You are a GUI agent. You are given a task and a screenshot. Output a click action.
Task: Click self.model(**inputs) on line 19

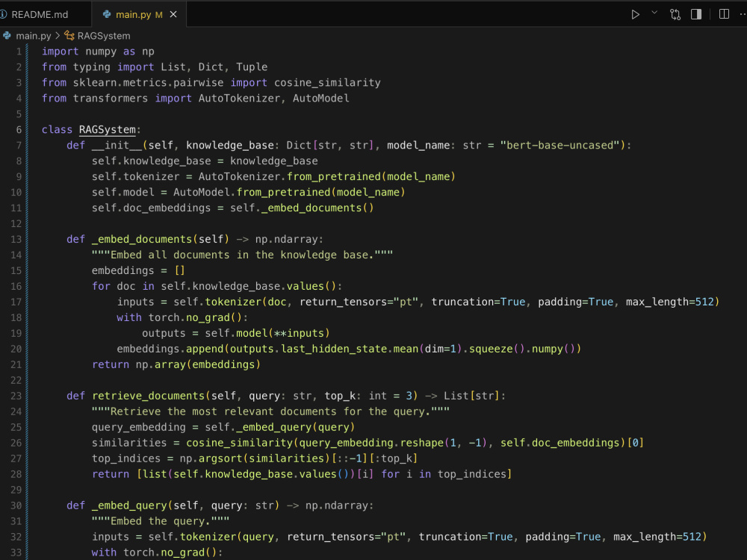[267, 333]
